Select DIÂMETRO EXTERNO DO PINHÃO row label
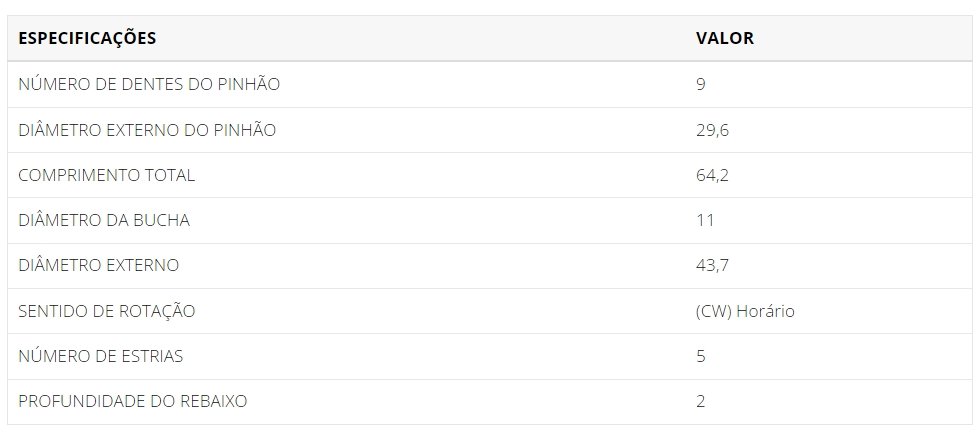Image resolution: width=979 pixels, height=434 pixels. 147,130
